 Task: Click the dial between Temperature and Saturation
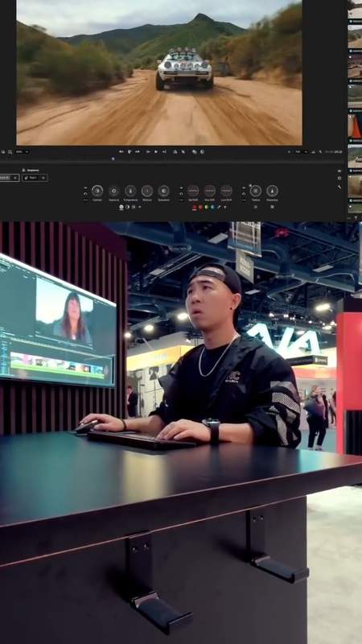click(147, 191)
